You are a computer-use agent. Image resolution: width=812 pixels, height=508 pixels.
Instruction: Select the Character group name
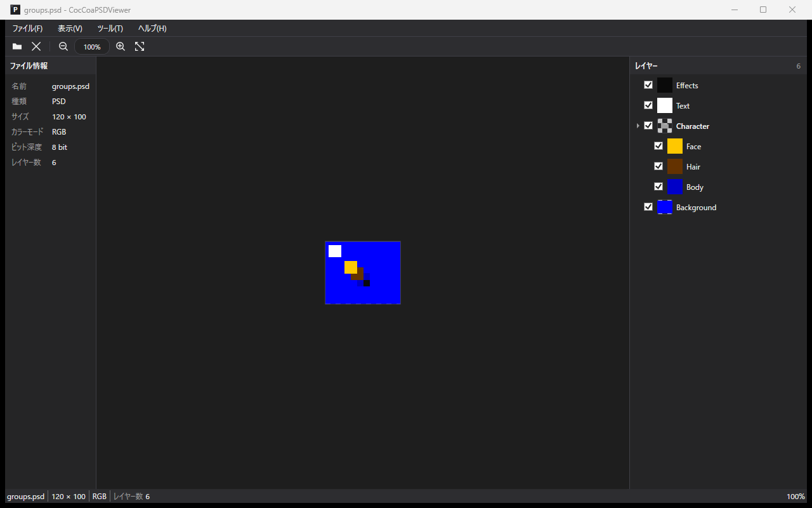693,126
